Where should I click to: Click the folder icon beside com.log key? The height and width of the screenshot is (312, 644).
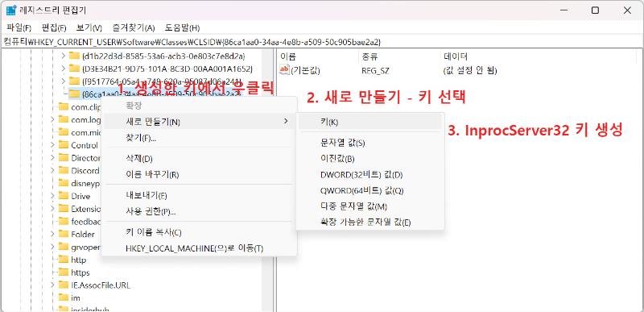point(64,119)
